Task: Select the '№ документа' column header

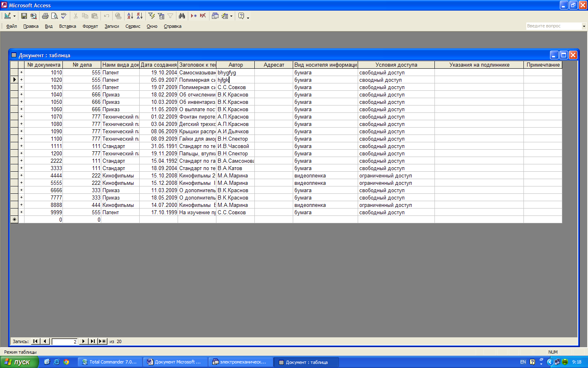Action: (44, 65)
